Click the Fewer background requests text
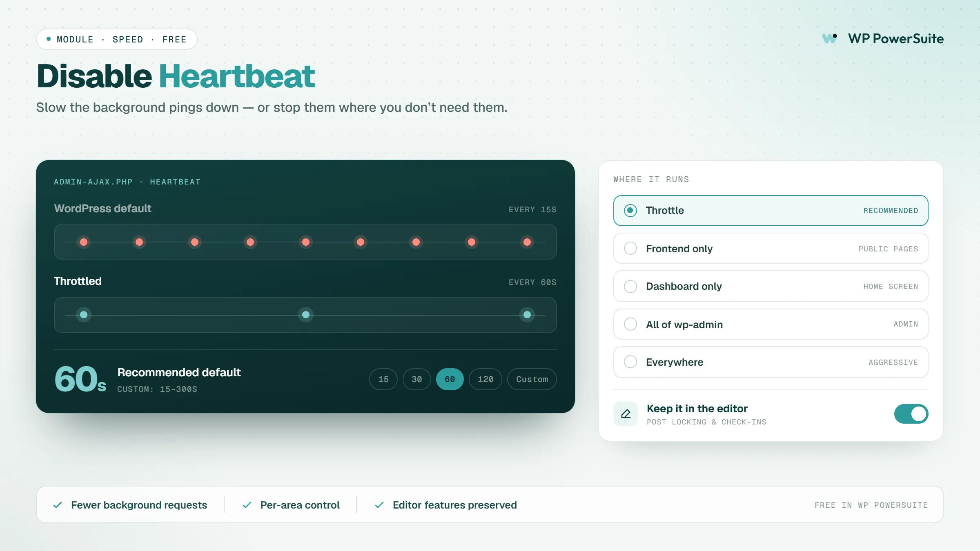 tap(139, 505)
